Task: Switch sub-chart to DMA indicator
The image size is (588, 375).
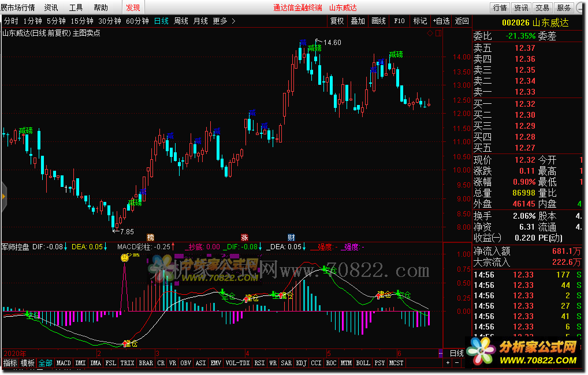Action: point(96,363)
